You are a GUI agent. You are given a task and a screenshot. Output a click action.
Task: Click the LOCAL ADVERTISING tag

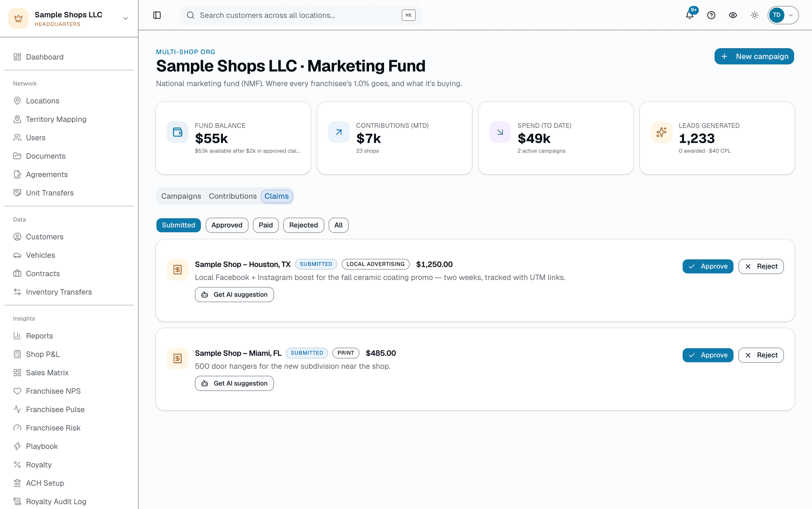[376, 264]
